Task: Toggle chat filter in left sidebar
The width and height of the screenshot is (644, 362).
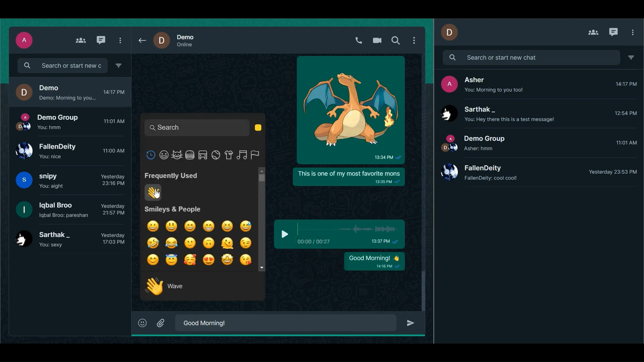Action: tap(119, 66)
